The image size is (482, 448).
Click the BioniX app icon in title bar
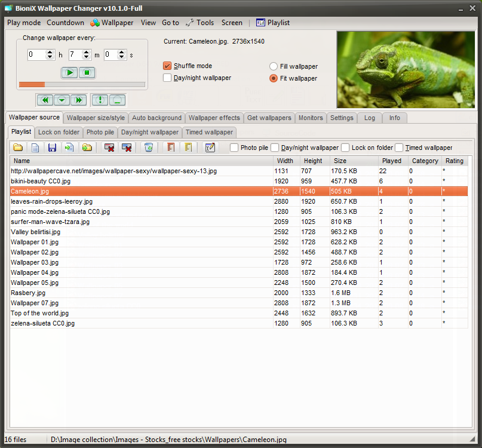point(9,8)
